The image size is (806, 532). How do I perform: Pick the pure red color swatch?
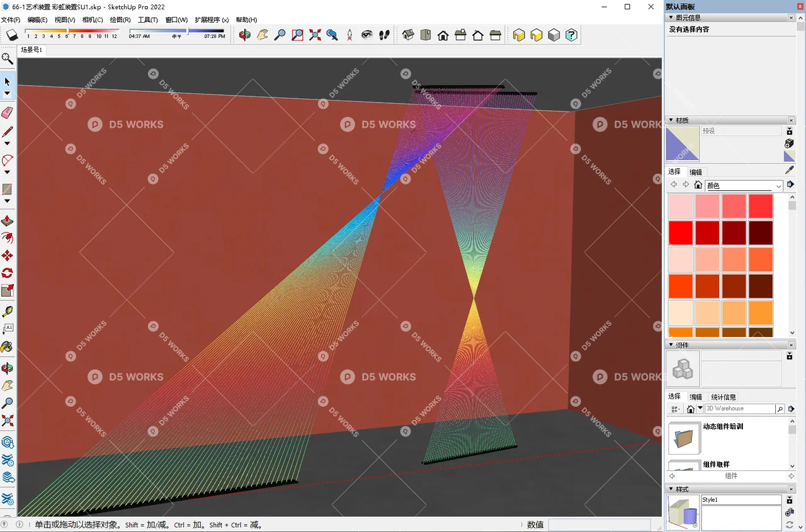pos(681,232)
